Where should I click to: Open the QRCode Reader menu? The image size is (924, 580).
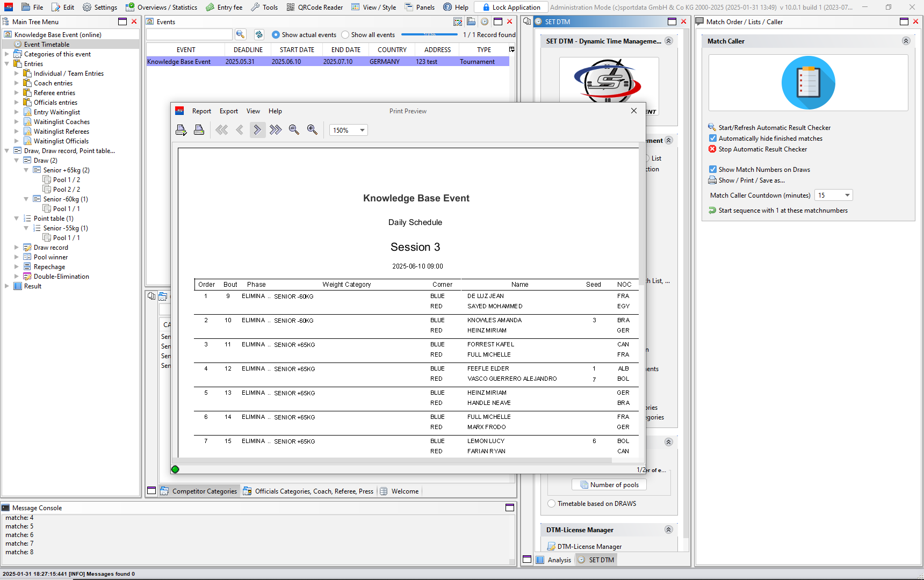pyautogui.click(x=315, y=7)
